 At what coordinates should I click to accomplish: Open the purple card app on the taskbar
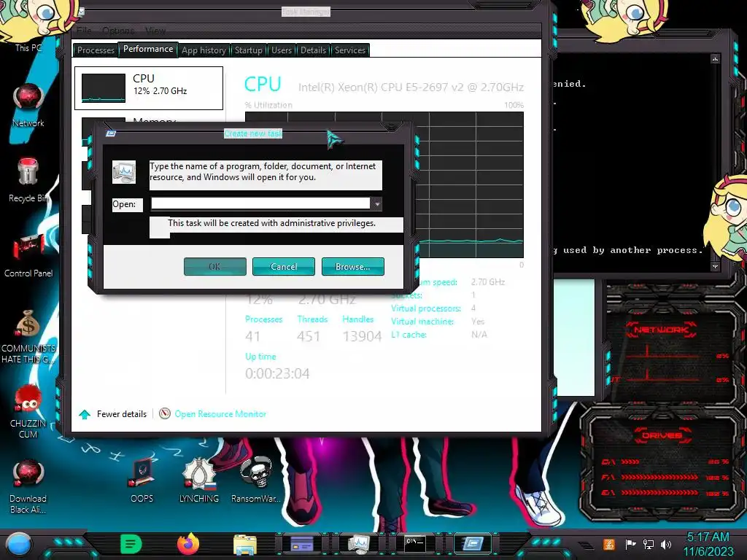pos(302,544)
